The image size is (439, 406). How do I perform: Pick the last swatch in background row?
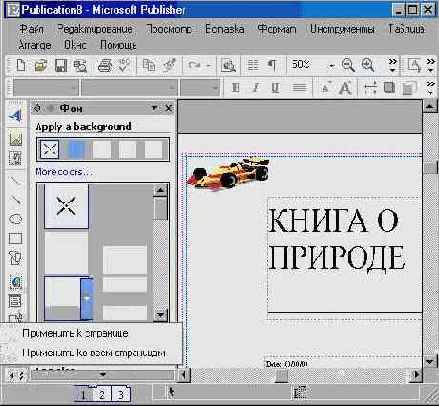153,149
